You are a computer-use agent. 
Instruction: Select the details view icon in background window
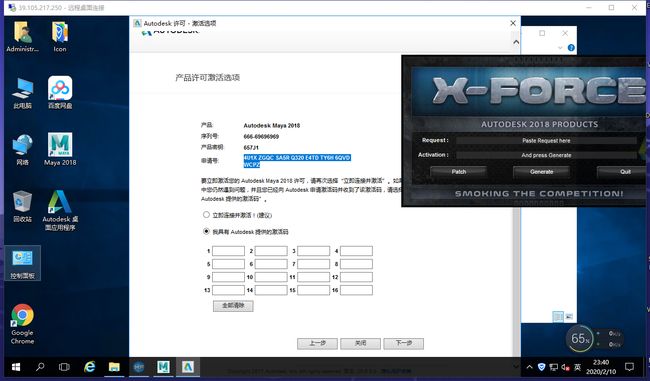[558, 317]
